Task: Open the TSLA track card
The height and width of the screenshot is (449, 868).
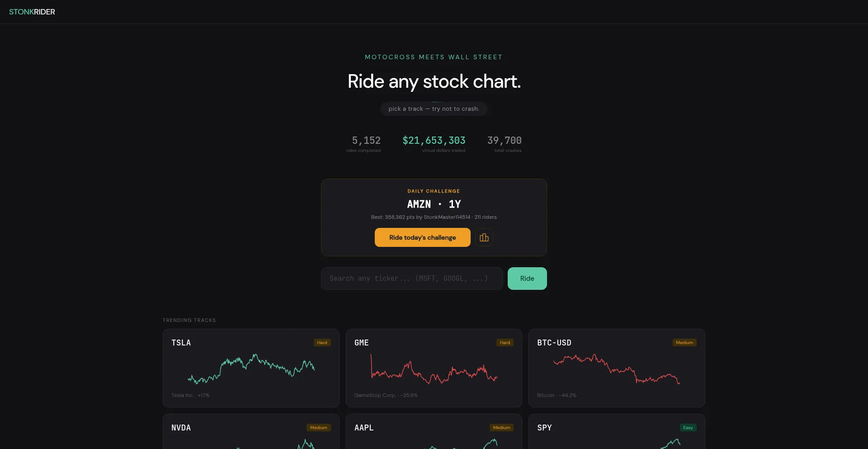Action: [x=251, y=368]
